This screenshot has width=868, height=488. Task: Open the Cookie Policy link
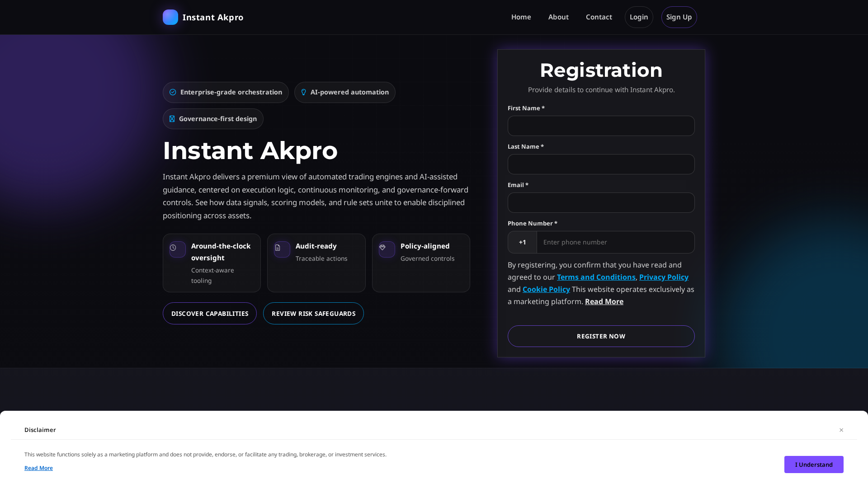[546, 289]
